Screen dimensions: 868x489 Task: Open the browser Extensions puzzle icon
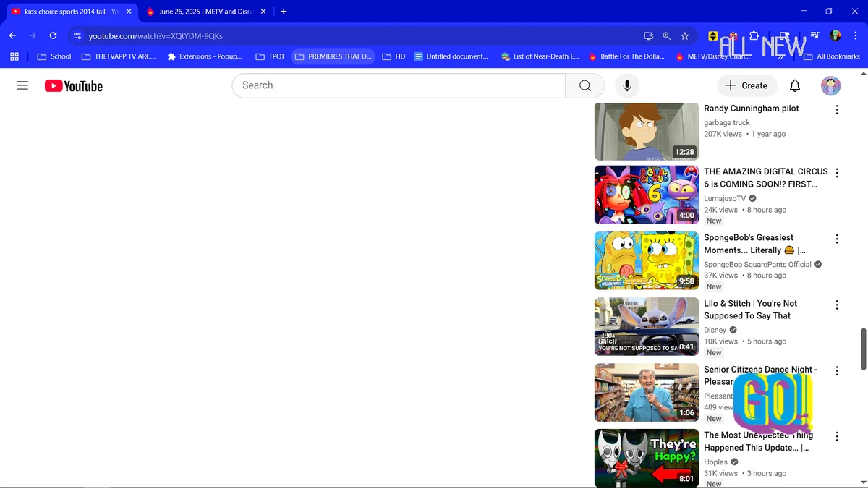coord(754,35)
